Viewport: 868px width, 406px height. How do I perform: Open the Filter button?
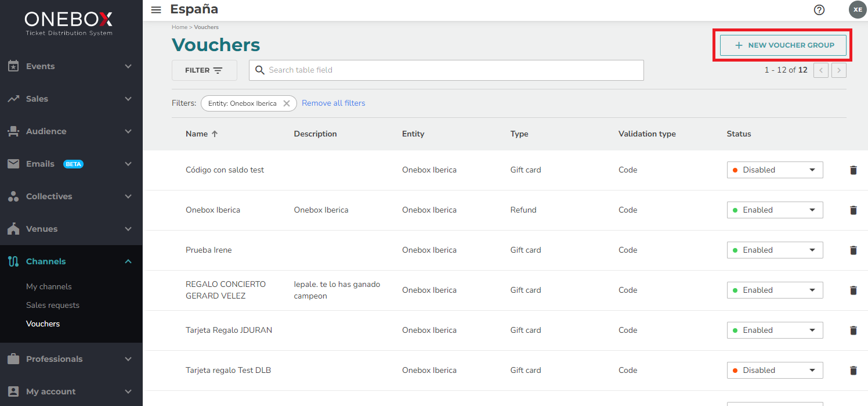(204, 70)
